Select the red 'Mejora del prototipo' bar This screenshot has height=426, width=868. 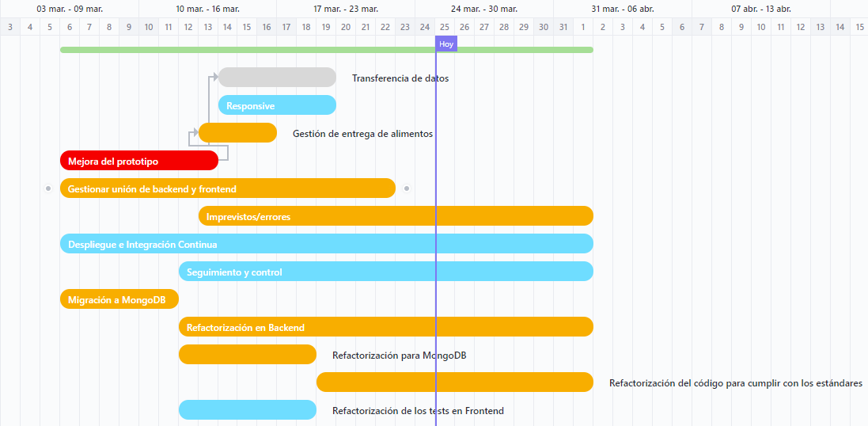click(x=138, y=161)
